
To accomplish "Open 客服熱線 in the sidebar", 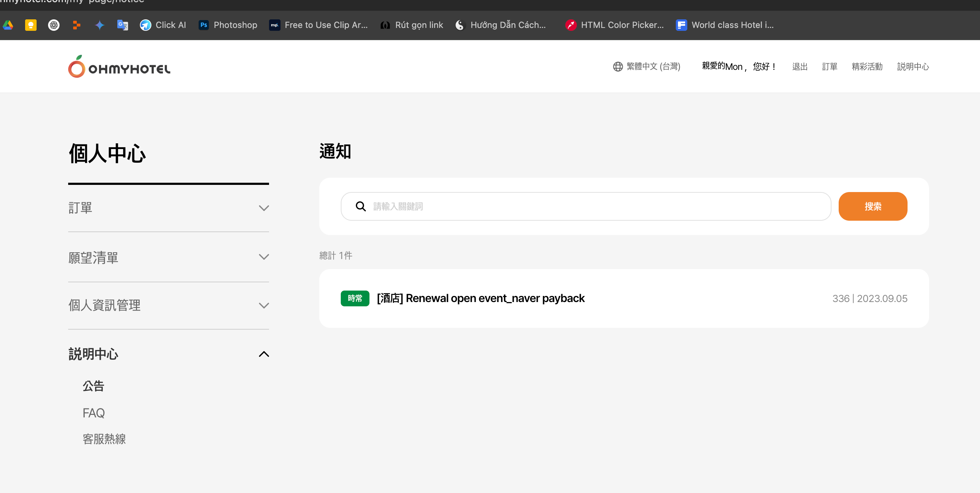I will pos(104,439).
